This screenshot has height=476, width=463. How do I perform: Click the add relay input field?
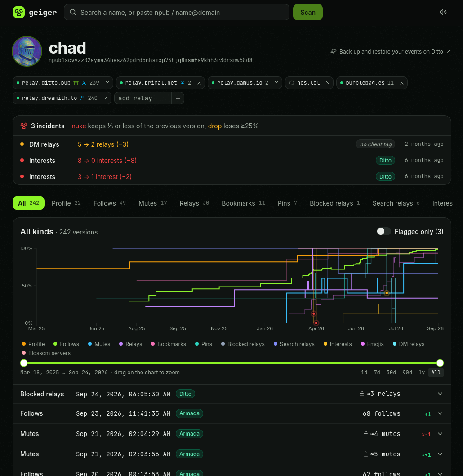point(143,98)
